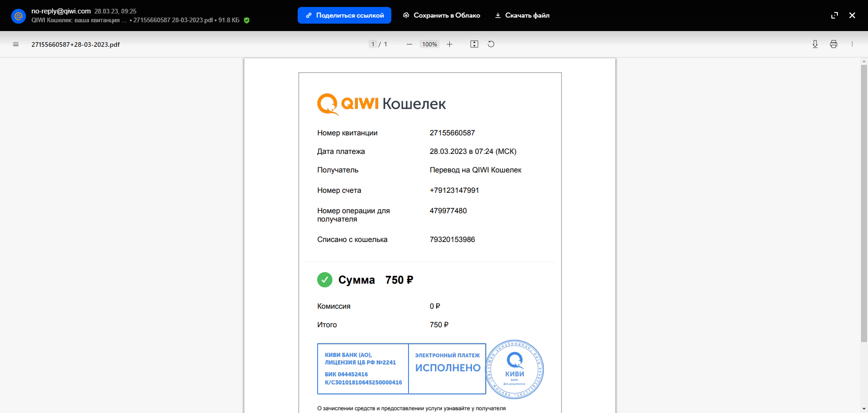Click the commission value 0 ₽
The image size is (868, 413).
pos(435,306)
